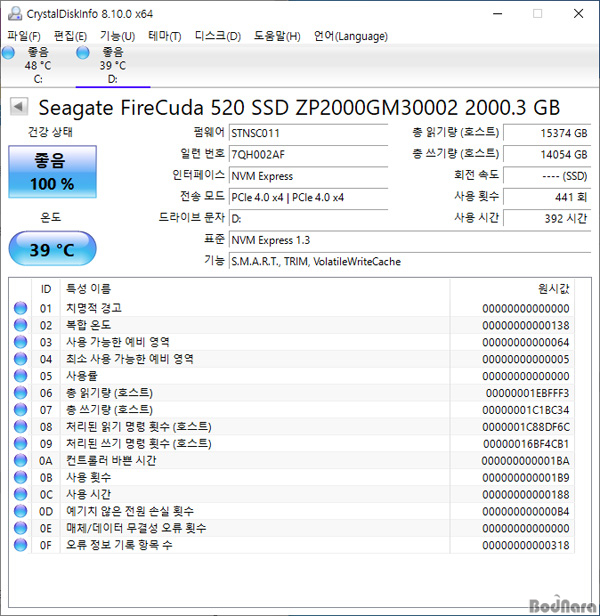Click the features field S.M.A.R.T., TRIM
This screenshot has height=616, width=600.
(x=410, y=261)
